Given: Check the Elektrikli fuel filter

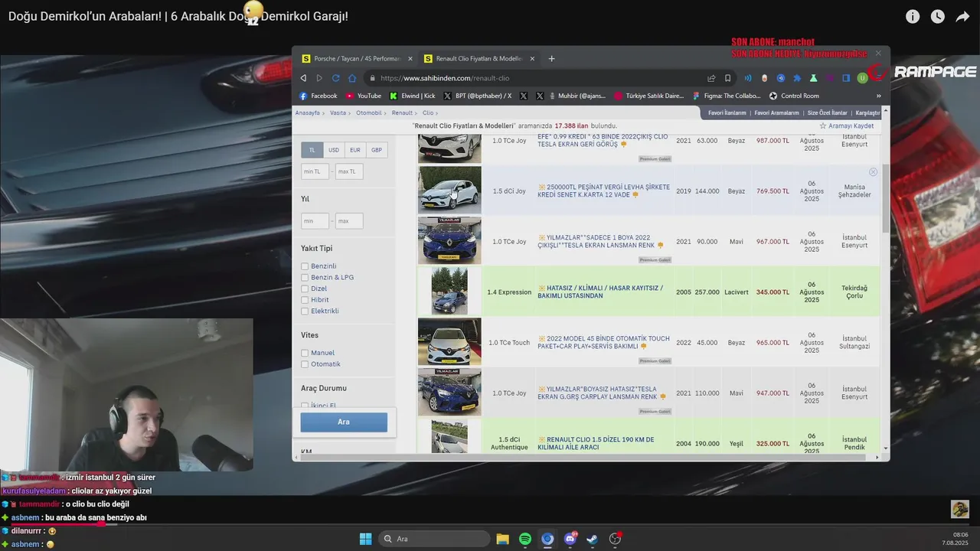Looking at the screenshot, I should pyautogui.click(x=305, y=311).
